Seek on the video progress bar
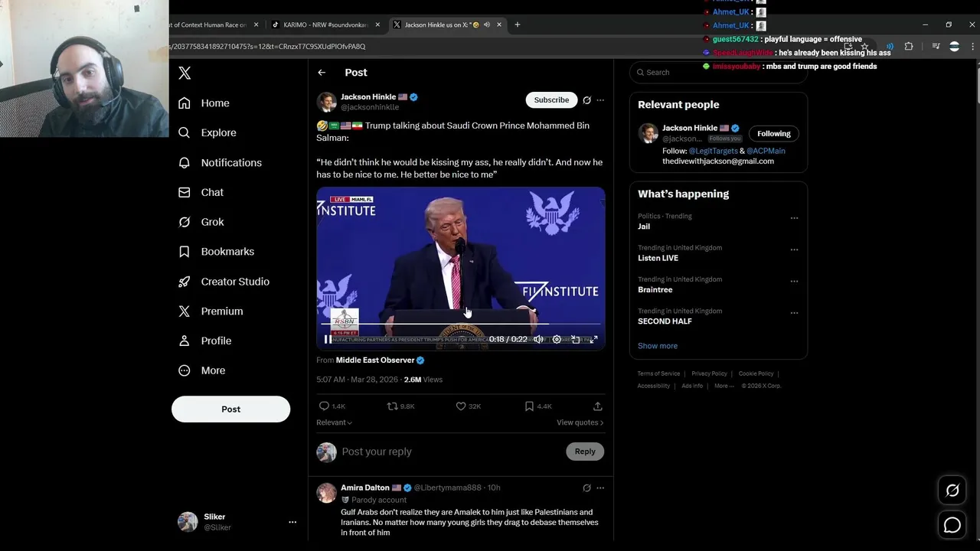The image size is (980, 551). (461, 324)
